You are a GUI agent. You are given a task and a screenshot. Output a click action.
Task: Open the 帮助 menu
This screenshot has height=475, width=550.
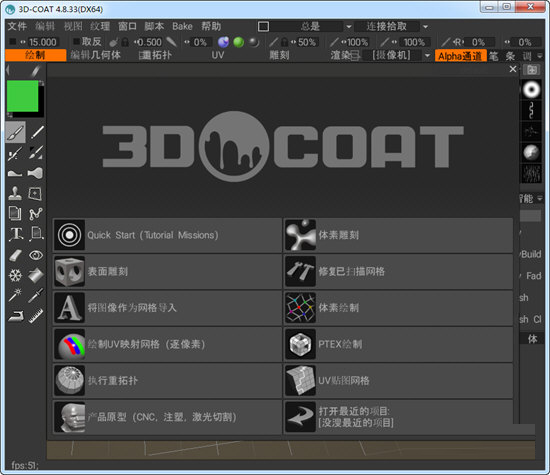click(211, 26)
